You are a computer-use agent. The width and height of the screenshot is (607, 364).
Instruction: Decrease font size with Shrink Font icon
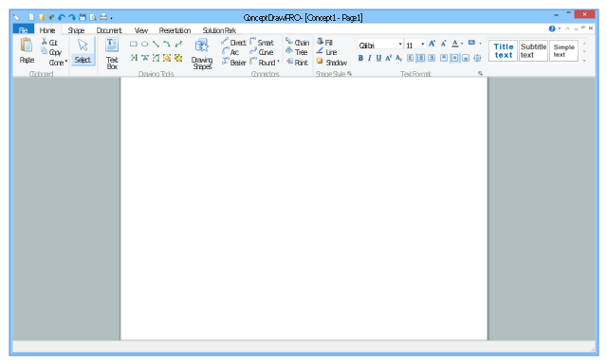tap(444, 44)
